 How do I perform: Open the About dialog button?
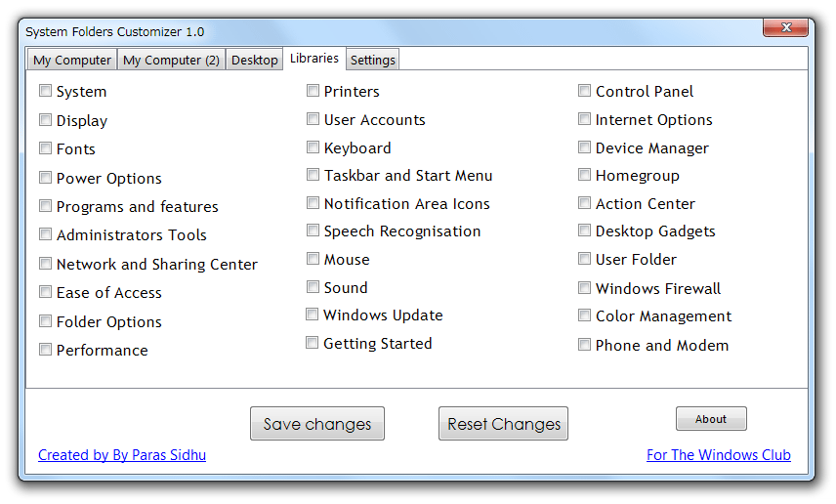click(x=711, y=419)
